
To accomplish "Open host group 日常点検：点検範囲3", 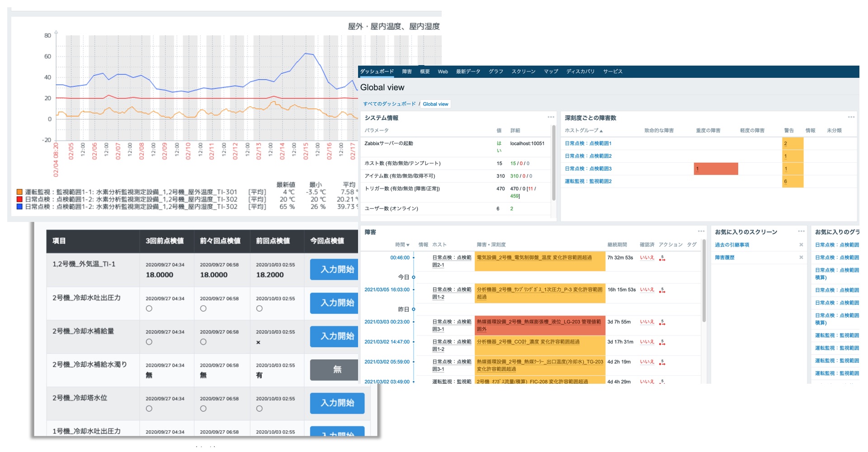I will coord(588,169).
